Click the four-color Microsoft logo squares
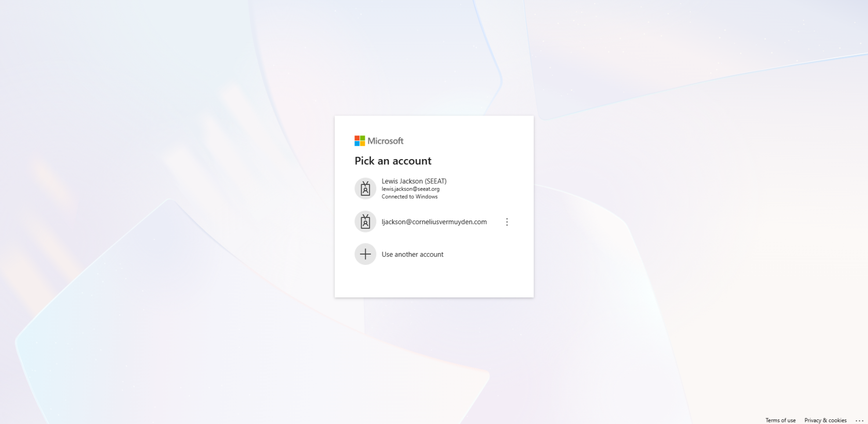868x424 pixels. (360, 140)
